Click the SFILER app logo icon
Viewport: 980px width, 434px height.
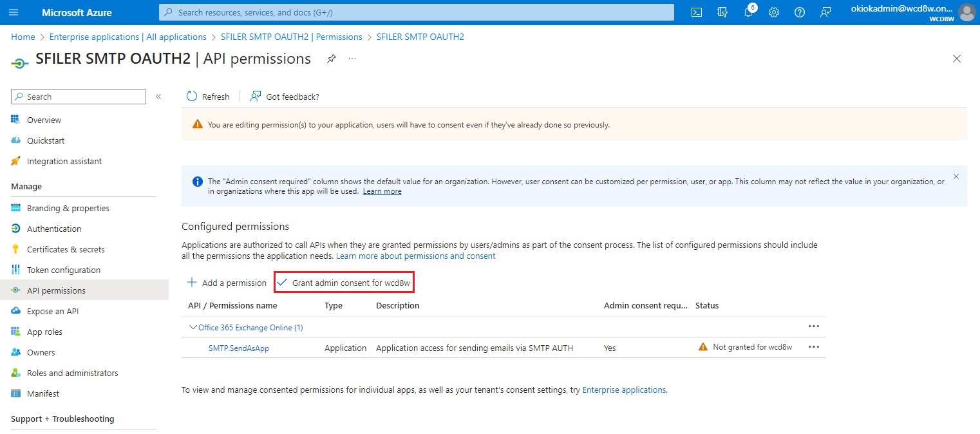[20, 62]
